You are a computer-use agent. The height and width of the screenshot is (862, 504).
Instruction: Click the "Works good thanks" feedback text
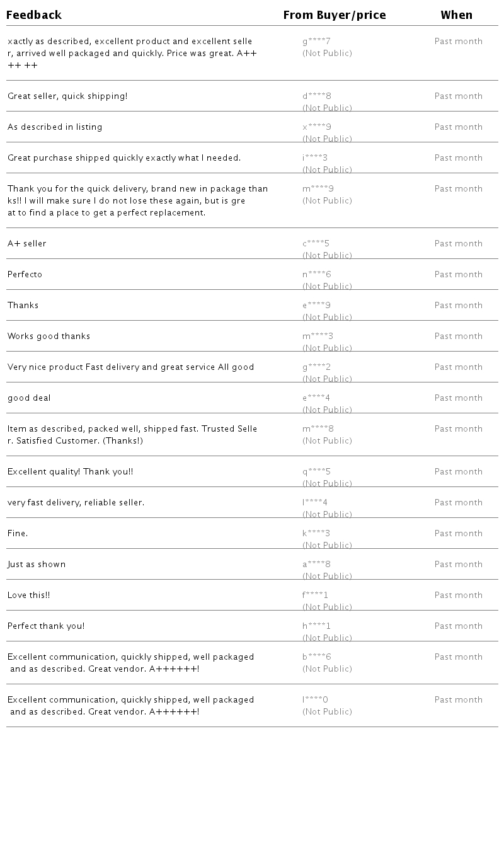point(49,336)
